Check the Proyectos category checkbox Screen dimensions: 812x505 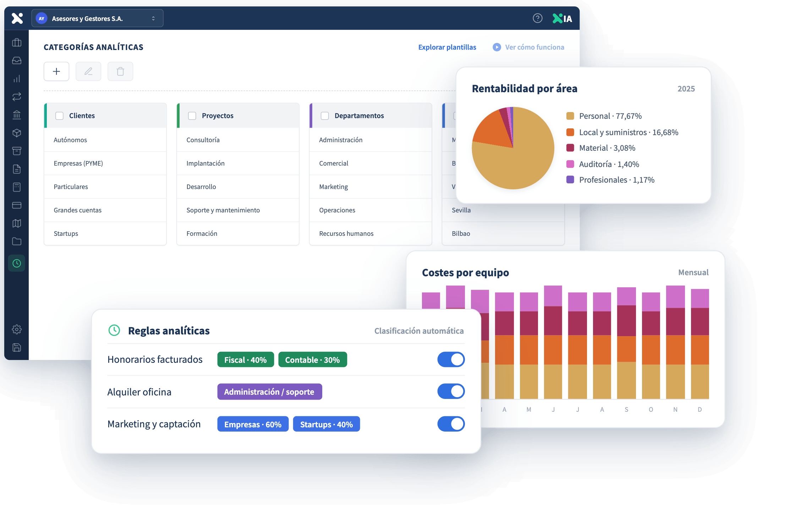[192, 116]
